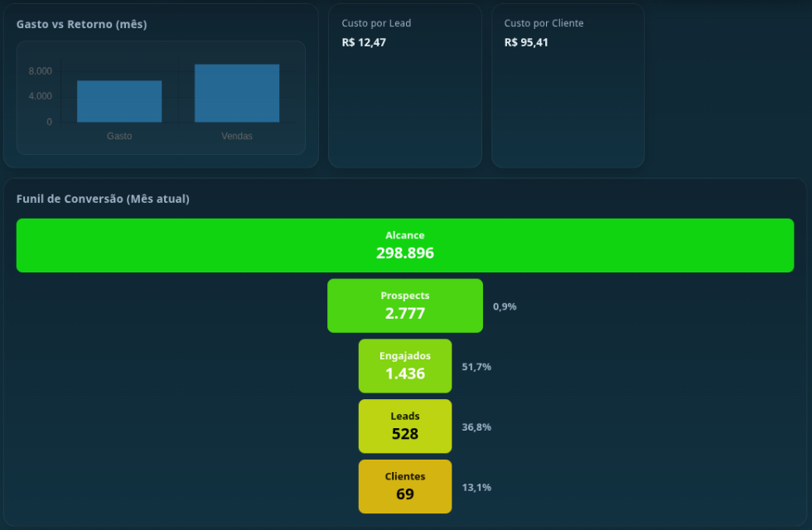
Task: Click the 13,1% conversion rate label
Action: pyautogui.click(x=476, y=488)
